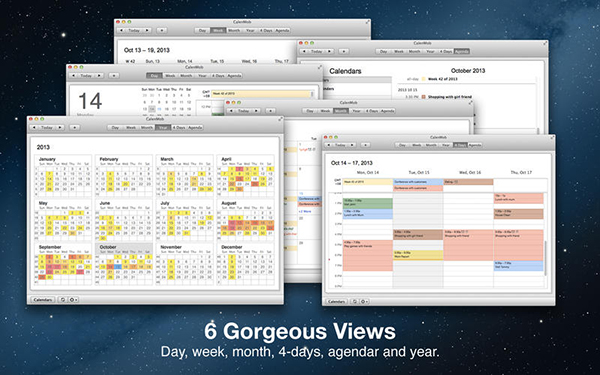
Task: Click 'Thu, Oct 17' column header in 4 Days window
Action: (521, 173)
